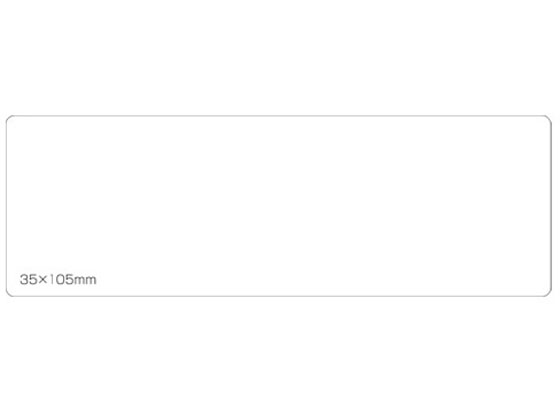Click the bottom-right rounded corner of the label
The image size is (560, 420).
click(x=549, y=293)
